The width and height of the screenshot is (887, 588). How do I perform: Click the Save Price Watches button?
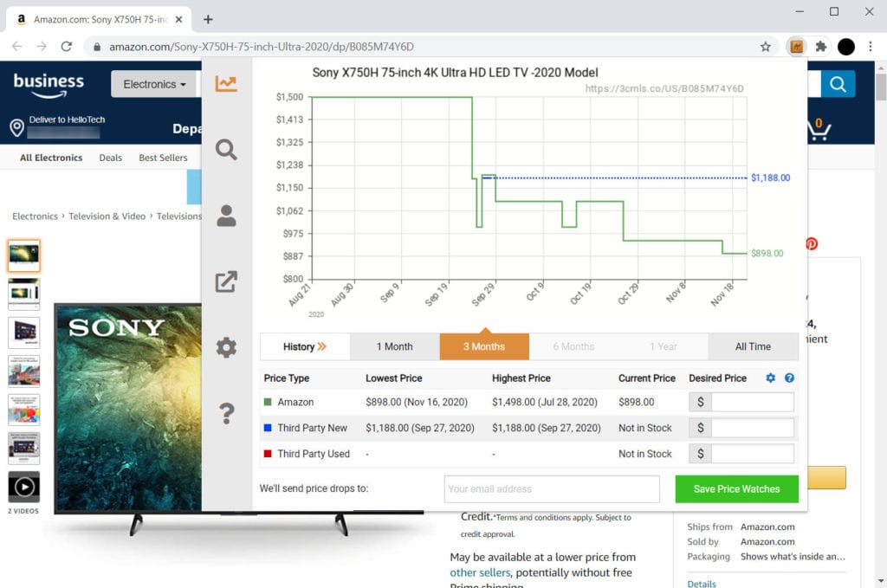click(736, 488)
